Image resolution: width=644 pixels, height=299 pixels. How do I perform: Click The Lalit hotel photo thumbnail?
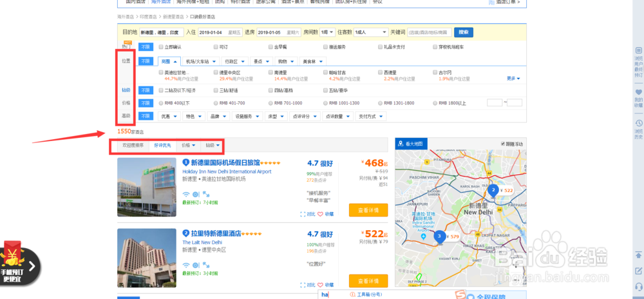pos(147,258)
